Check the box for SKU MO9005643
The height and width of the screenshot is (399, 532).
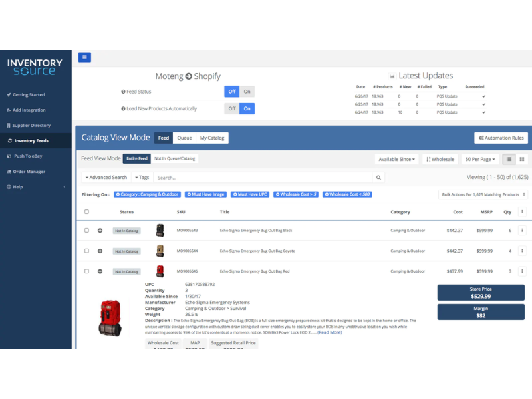[86, 230]
